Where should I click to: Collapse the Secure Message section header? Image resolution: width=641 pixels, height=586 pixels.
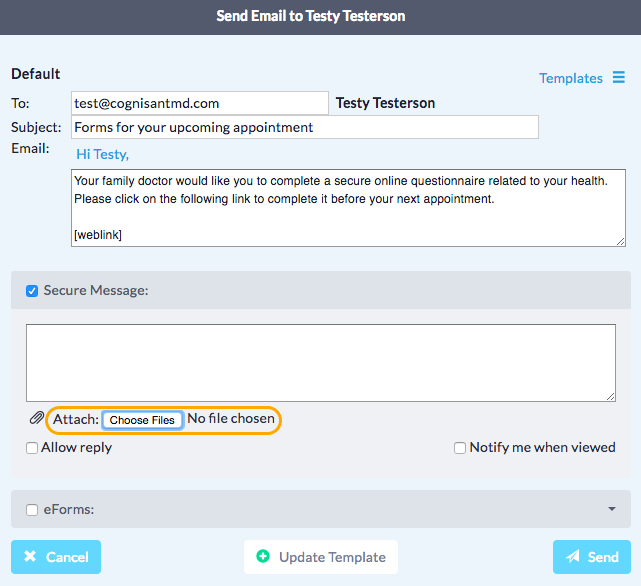click(320, 291)
